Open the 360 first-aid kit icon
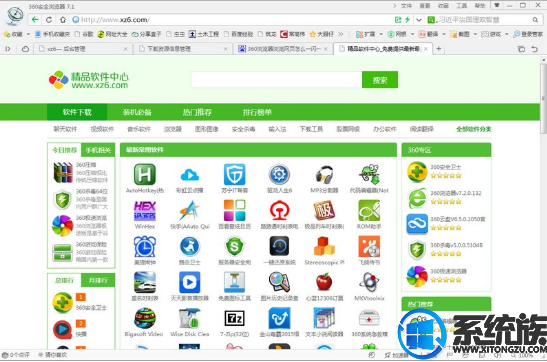This screenshot has height=362, width=547. tap(369, 318)
